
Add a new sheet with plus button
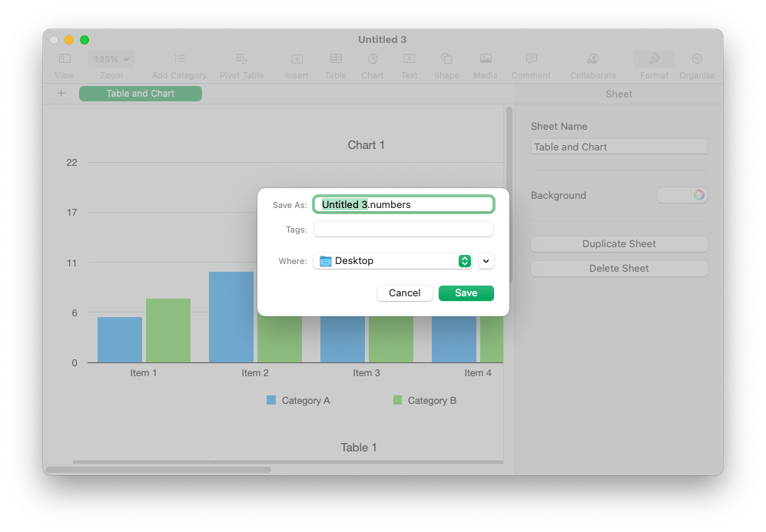click(61, 94)
